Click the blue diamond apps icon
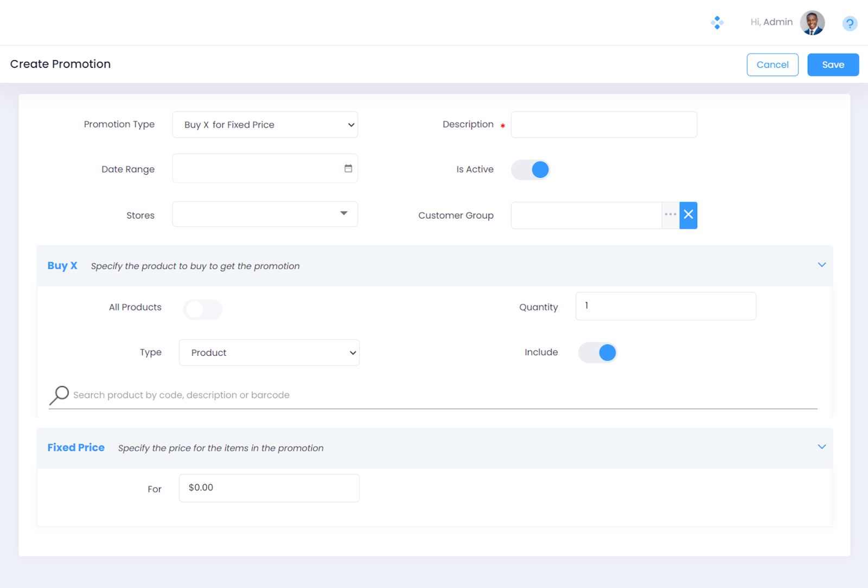 [717, 22]
